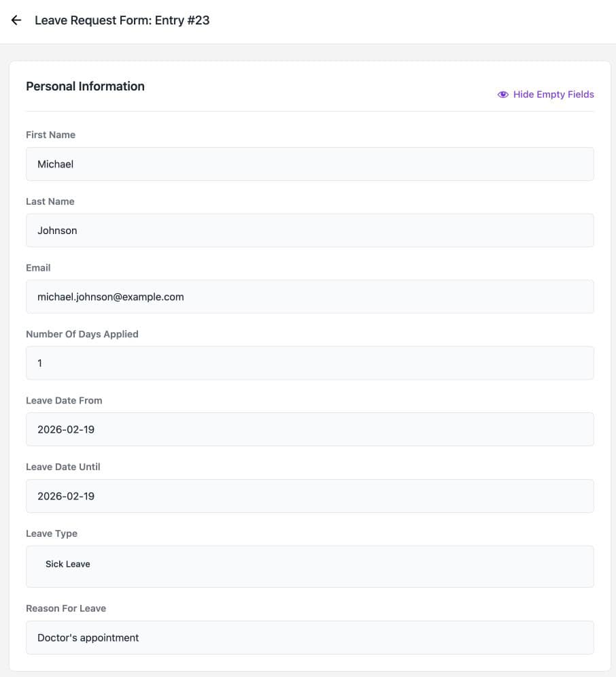Click the Sick Leave value in Leave Type
The width and height of the screenshot is (616, 677).
[68, 564]
